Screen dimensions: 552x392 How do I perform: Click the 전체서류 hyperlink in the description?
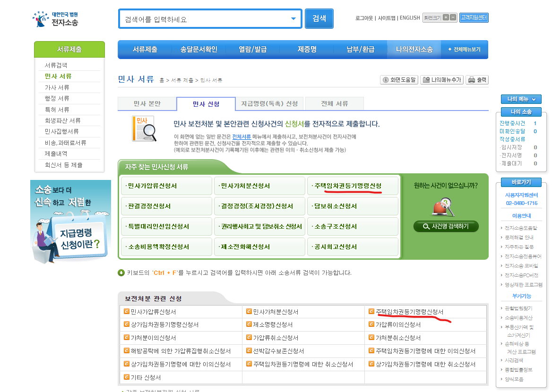click(x=241, y=137)
